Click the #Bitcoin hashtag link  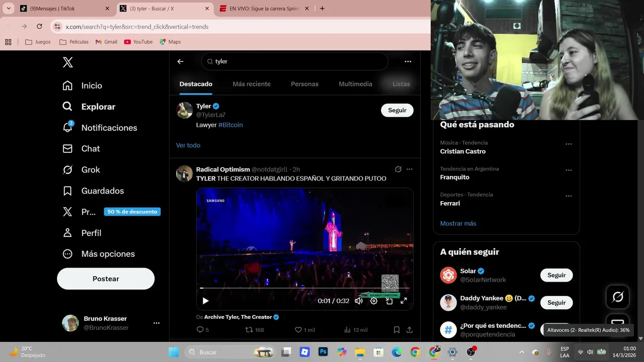pos(230,125)
